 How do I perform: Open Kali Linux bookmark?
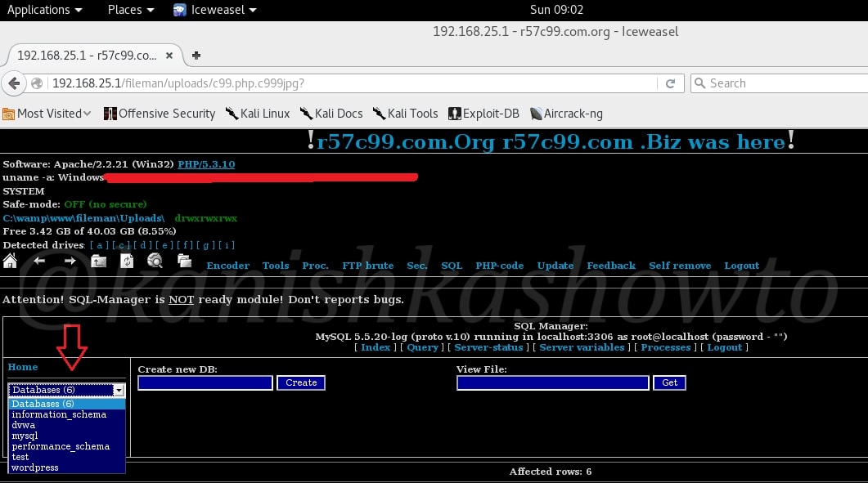(x=258, y=114)
